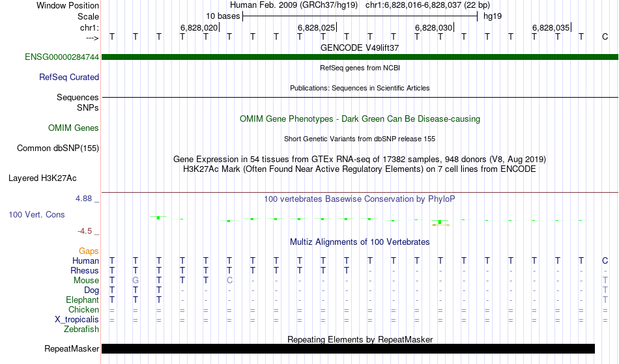Click the chr1: base position label
Image resolution: width=619 pixels, height=364 pixels.
coord(89,27)
